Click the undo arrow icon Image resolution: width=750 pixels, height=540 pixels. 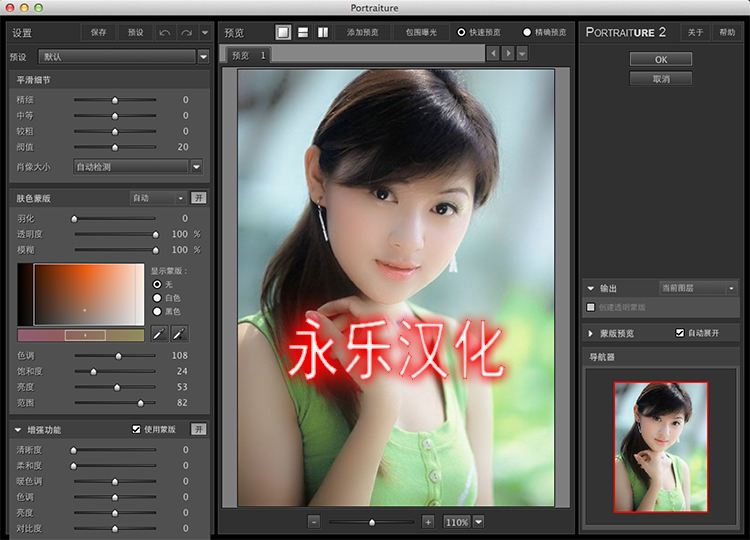(165, 33)
